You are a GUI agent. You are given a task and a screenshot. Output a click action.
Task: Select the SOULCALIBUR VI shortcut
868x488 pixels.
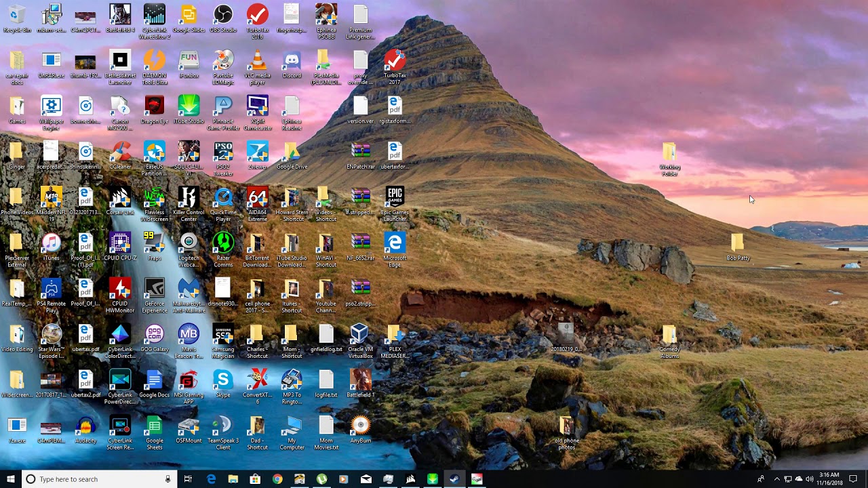[189, 159]
